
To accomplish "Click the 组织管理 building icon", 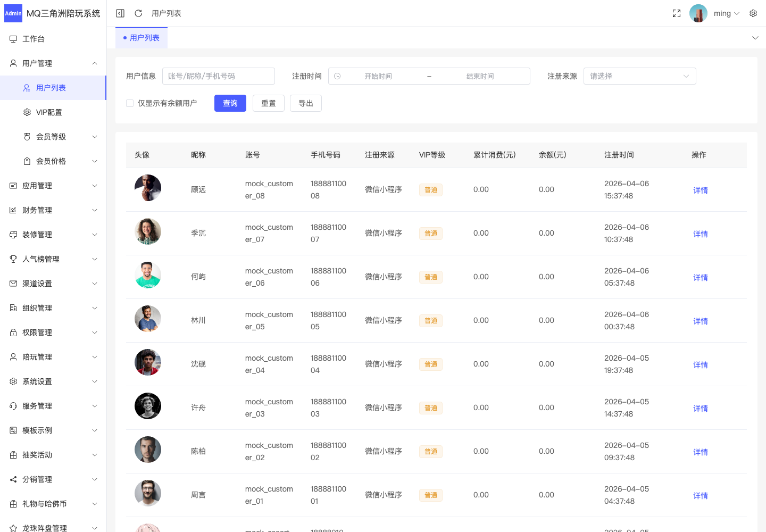I will tap(13, 308).
